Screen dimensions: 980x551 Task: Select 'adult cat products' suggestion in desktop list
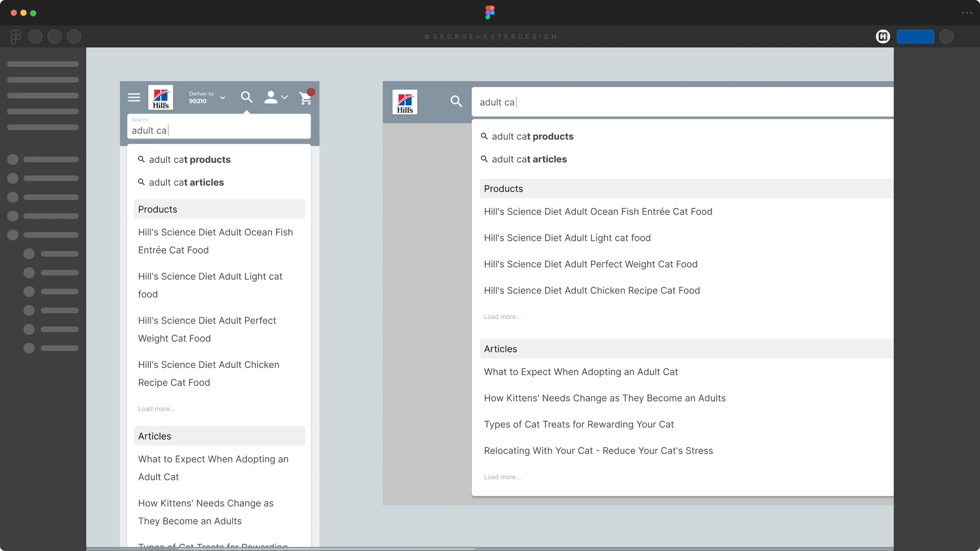533,137
